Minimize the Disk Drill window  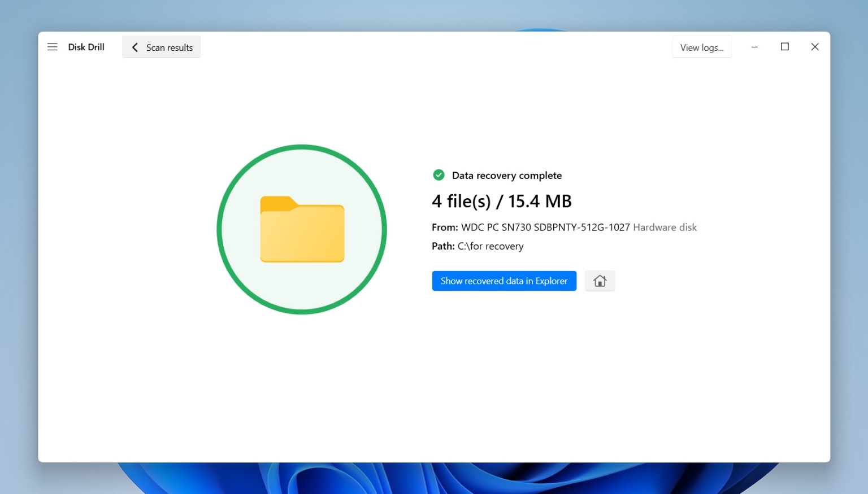754,47
